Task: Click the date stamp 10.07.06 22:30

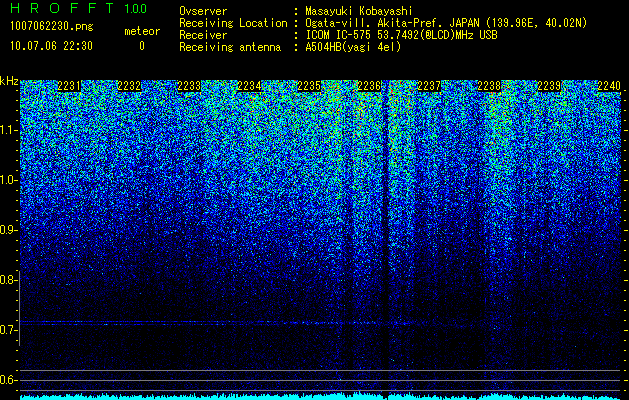Action: click(51, 46)
